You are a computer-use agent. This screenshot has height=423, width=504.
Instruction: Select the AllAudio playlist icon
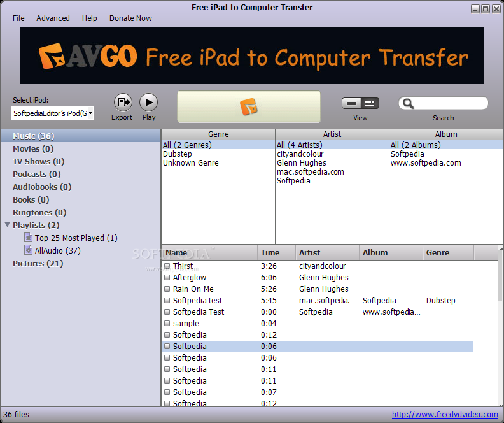(x=28, y=250)
